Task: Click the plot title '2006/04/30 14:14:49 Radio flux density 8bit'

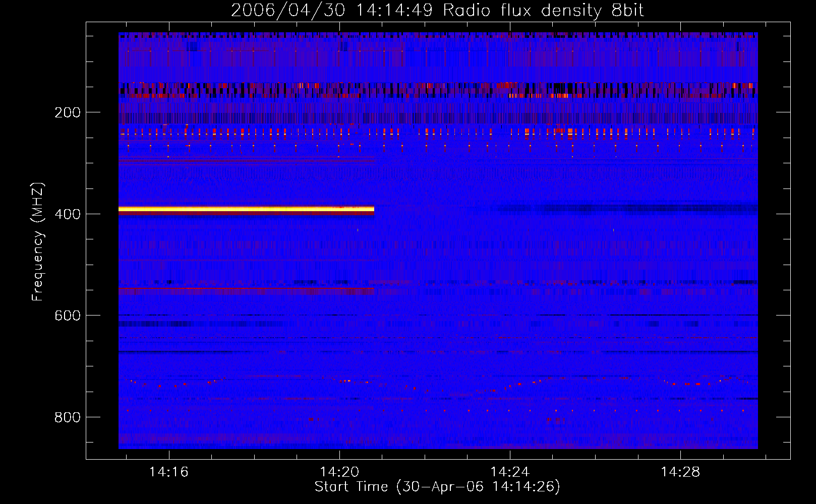Action: [437, 11]
